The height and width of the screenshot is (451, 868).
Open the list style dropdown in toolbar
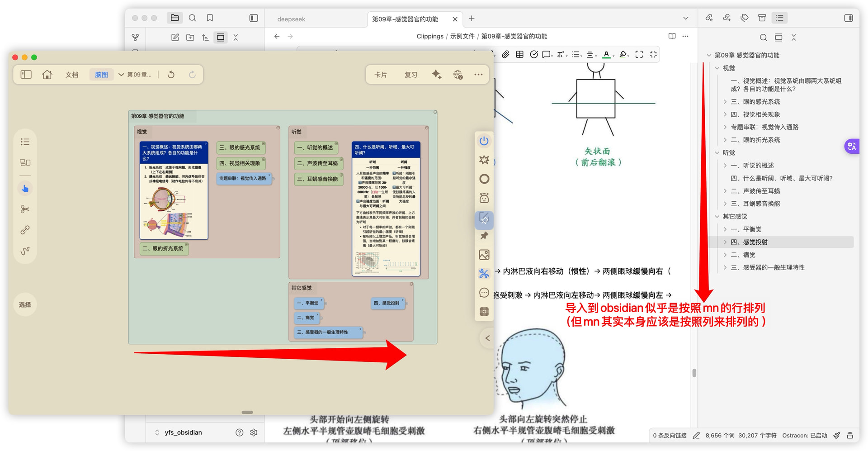pos(577,54)
